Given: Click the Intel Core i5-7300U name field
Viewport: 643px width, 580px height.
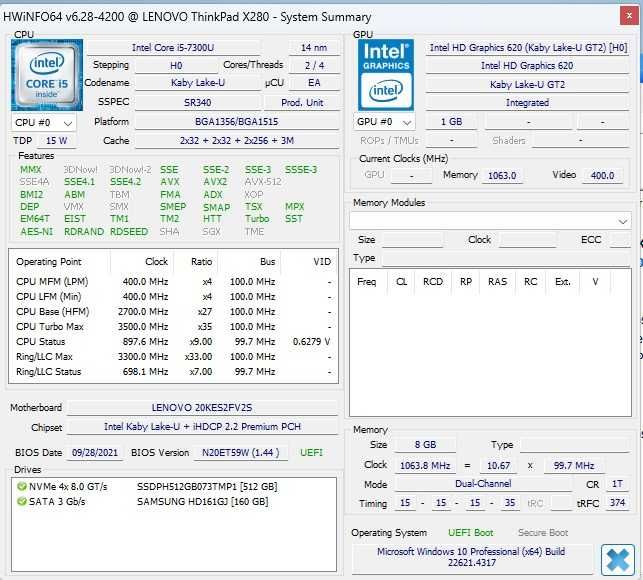Looking at the screenshot, I should [x=173, y=48].
